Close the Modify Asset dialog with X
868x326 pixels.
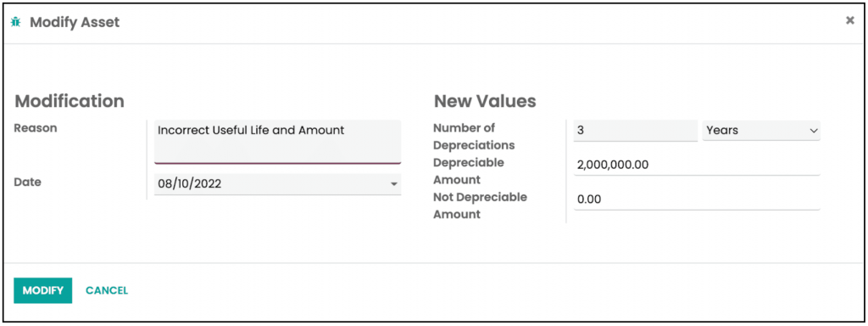pos(849,20)
